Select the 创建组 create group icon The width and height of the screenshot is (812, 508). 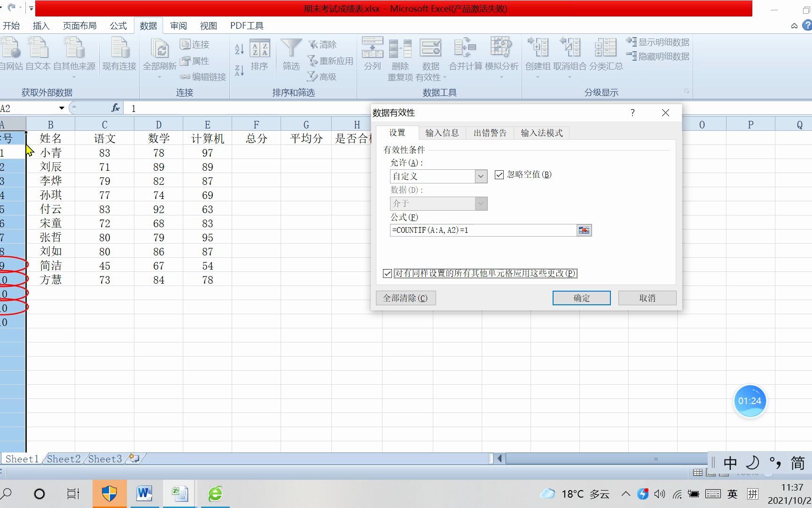(537, 52)
